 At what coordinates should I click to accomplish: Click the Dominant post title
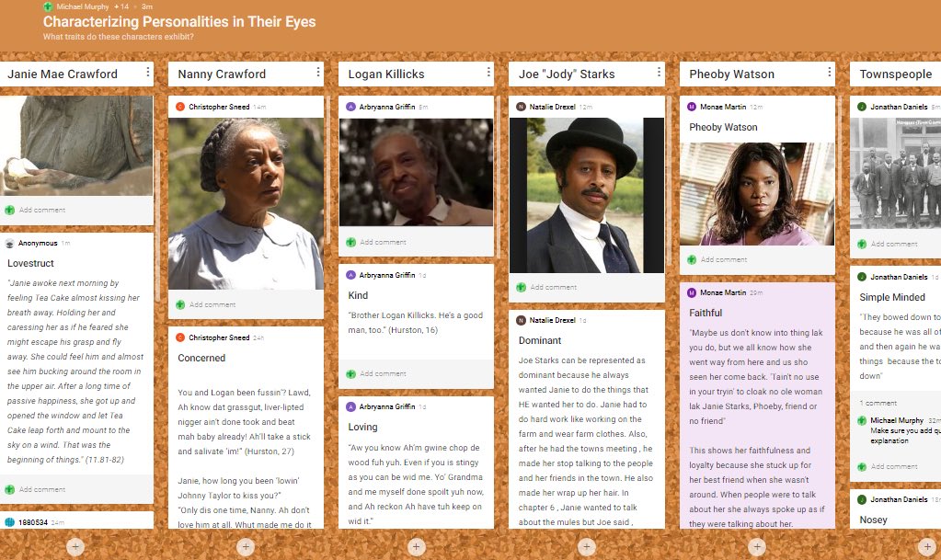tap(540, 340)
